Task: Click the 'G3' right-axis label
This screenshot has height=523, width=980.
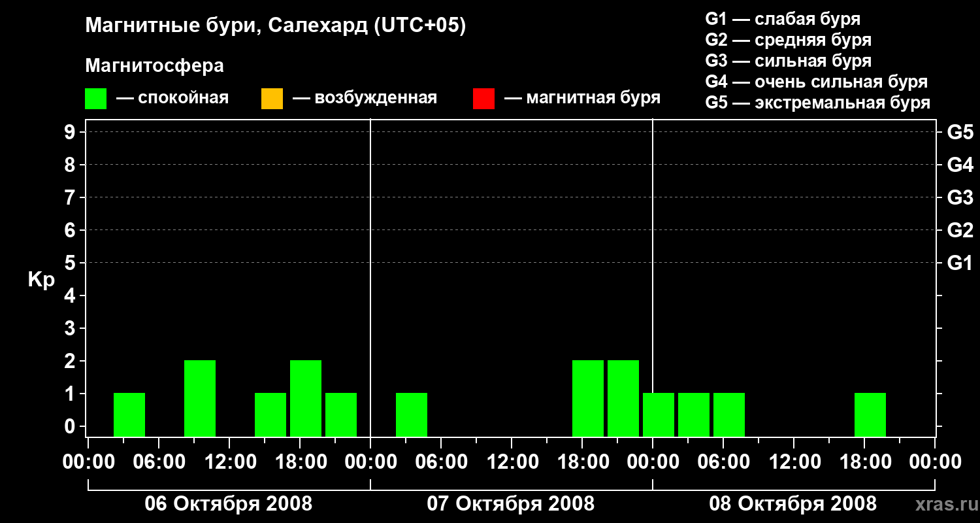Action: (960, 197)
